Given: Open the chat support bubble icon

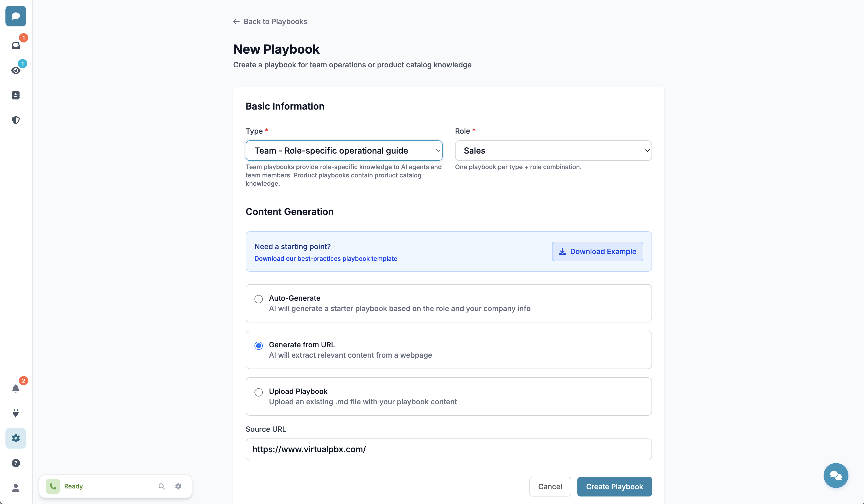Looking at the screenshot, I should [x=835, y=475].
